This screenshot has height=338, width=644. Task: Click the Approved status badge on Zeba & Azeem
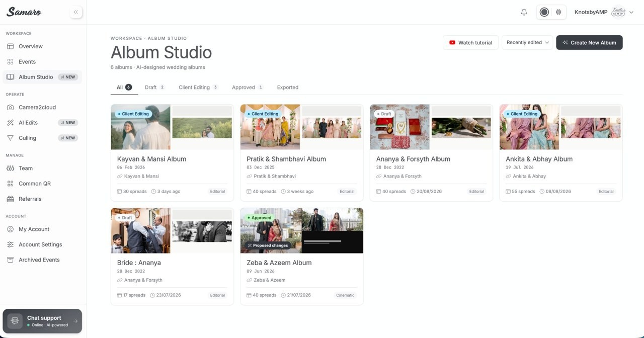tap(259, 218)
